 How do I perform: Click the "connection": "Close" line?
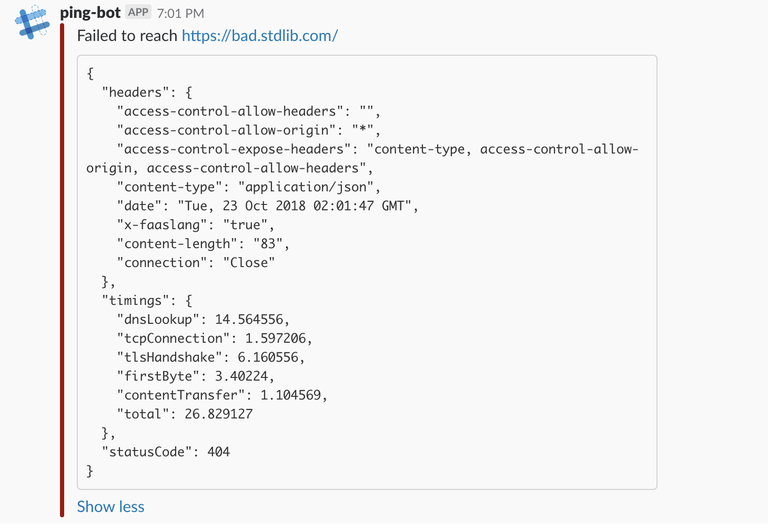[x=196, y=262]
